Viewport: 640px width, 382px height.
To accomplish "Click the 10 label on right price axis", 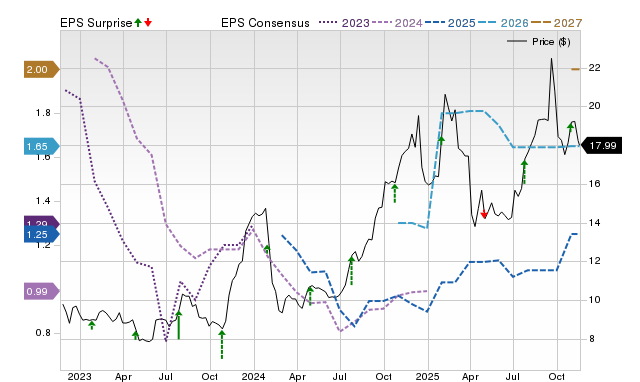I will click(x=595, y=300).
